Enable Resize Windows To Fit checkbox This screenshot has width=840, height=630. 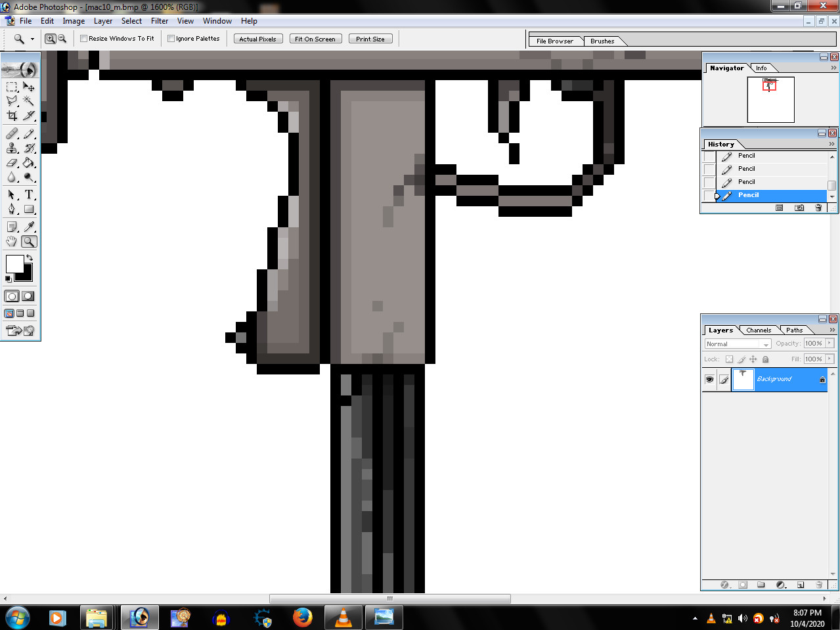pos(83,39)
